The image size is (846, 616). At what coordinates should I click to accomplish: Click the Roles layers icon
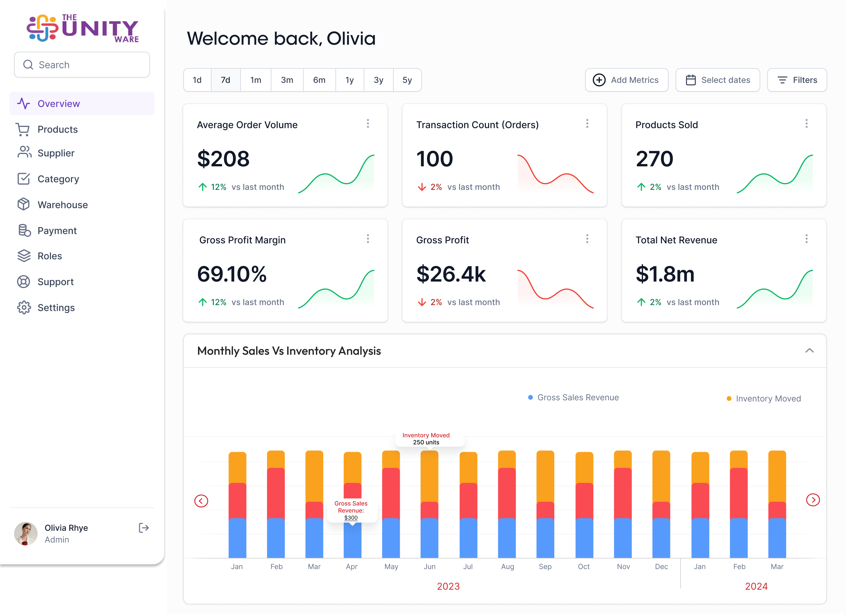pyautogui.click(x=24, y=256)
